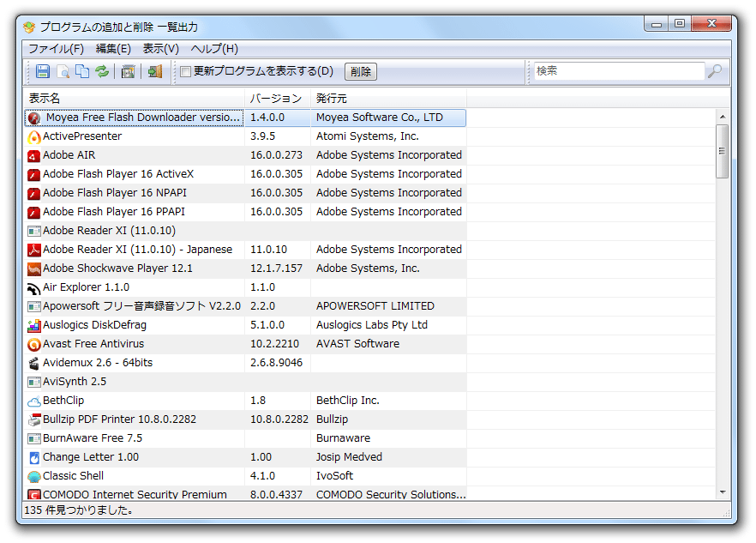The width and height of the screenshot is (756, 543).
Task: Click the Exit door toolbar icon
Action: 154,71
